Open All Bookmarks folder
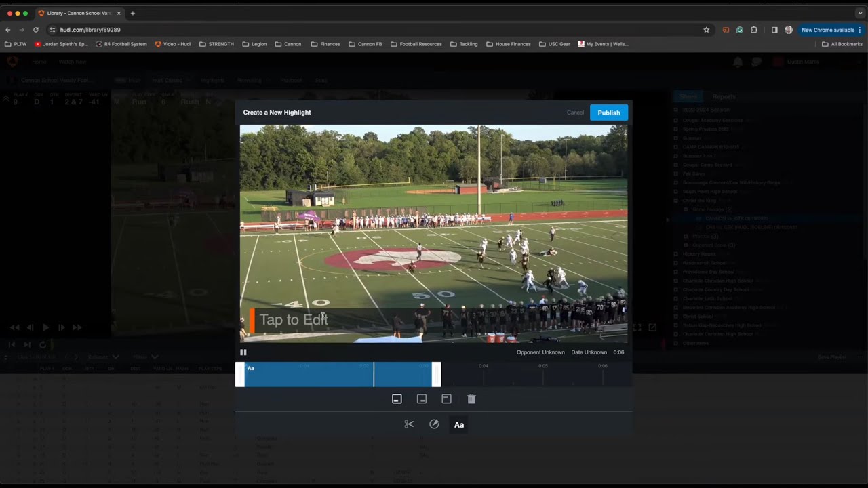This screenshot has width=868, height=488. [x=842, y=44]
